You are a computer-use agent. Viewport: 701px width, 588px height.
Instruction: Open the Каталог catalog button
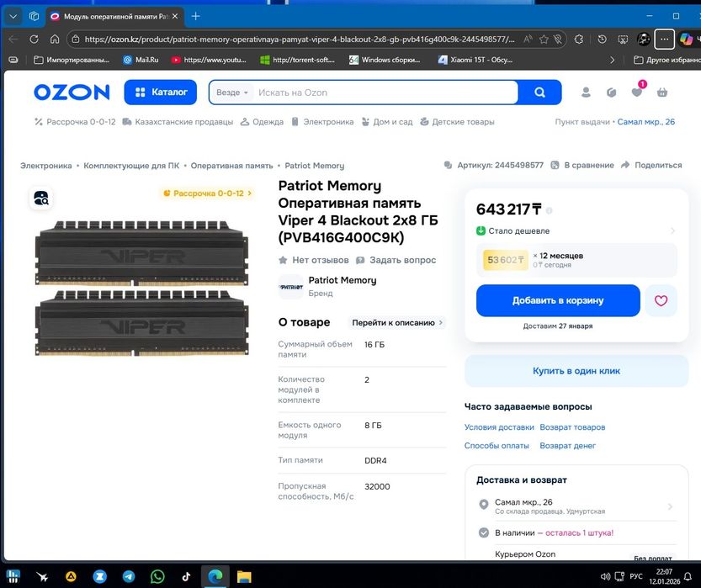point(161,92)
